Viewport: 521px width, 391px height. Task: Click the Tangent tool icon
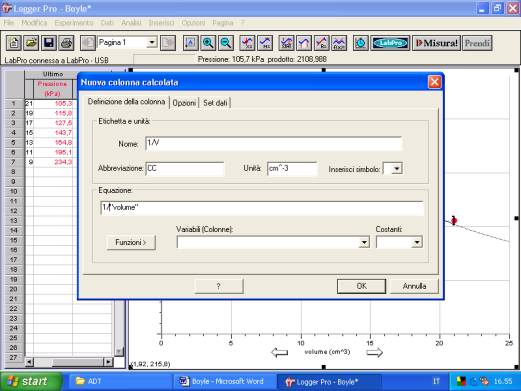click(265, 43)
